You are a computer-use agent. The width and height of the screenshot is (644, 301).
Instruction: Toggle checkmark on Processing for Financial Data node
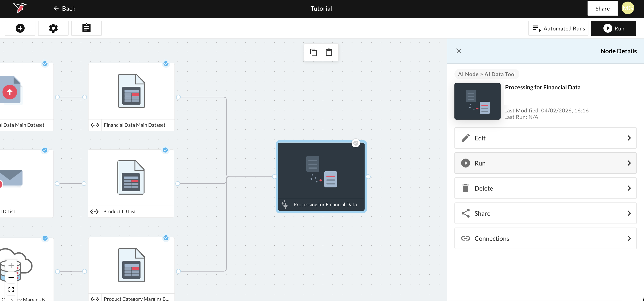point(356,143)
